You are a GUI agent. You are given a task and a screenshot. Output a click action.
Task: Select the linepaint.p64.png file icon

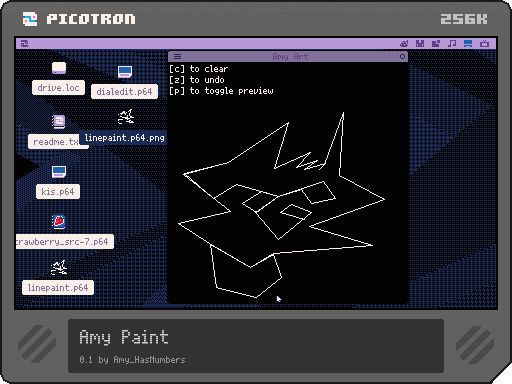coord(126,116)
